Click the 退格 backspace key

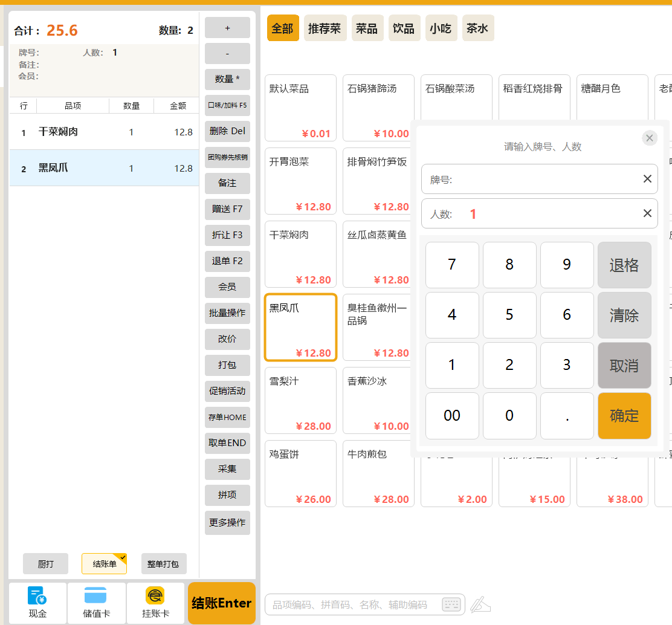click(x=624, y=265)
